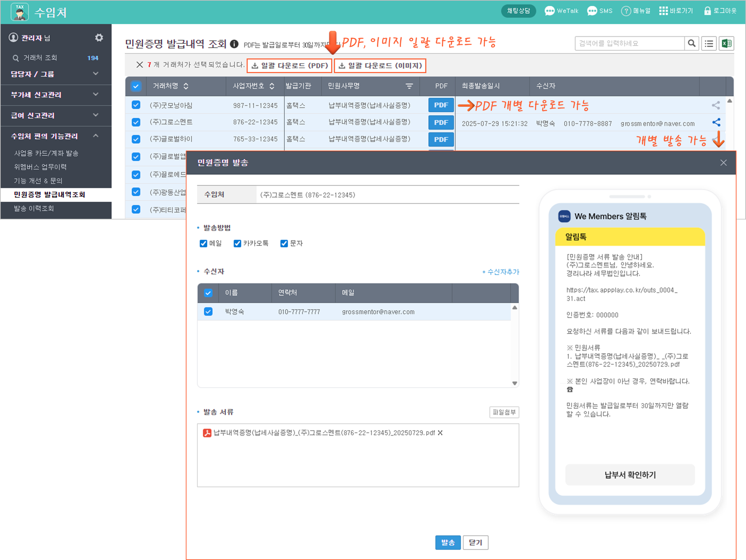
Task: Uncheck the 문자 delivery method
Action: [284, 243]
